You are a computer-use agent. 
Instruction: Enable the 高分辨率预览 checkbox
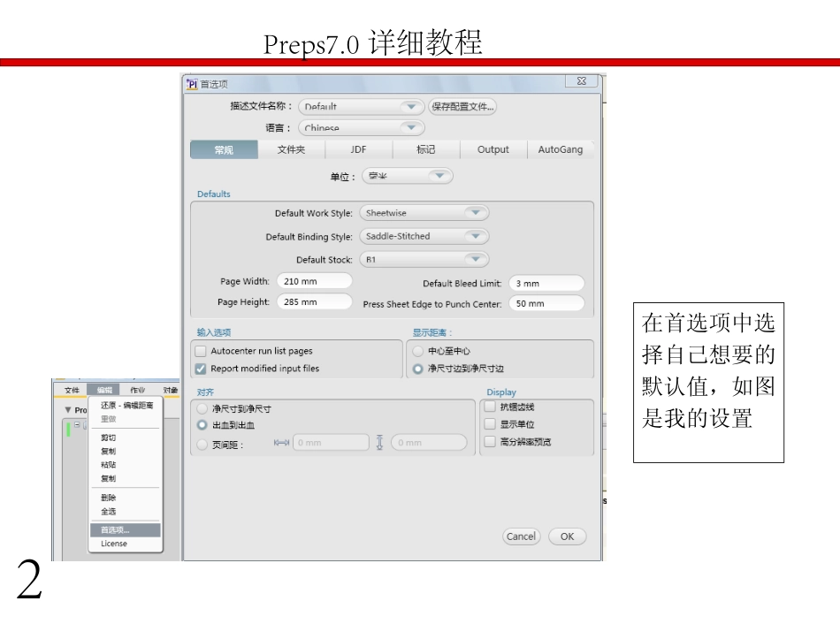click(x=490, y=441)
